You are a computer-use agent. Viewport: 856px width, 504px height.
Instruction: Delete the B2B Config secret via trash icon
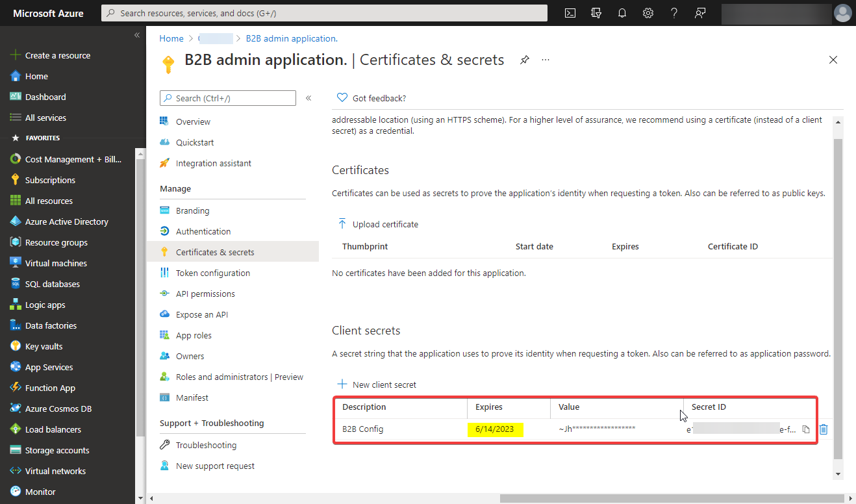pyautogui.click(x=823, y=429)
